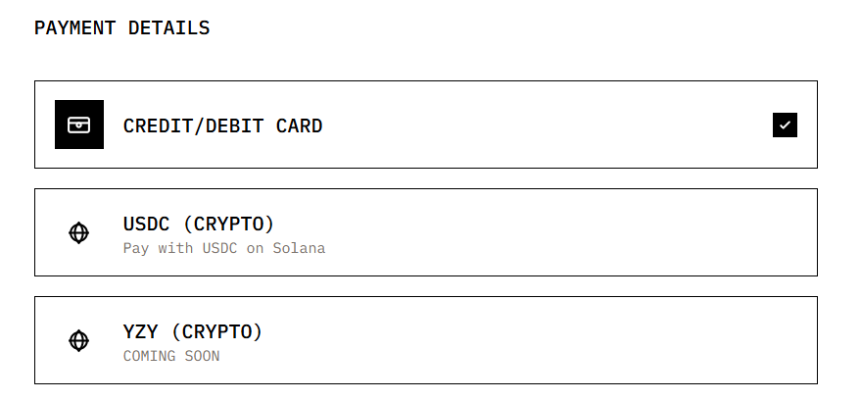Screen dimensions: 860x400
Task: Click the empty right end of USDC row
Action: [700, 232]
